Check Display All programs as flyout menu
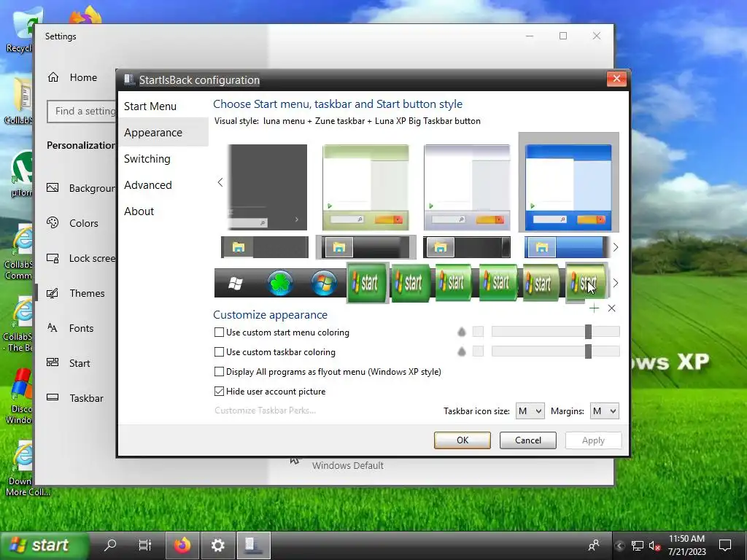 pos(219,371)
